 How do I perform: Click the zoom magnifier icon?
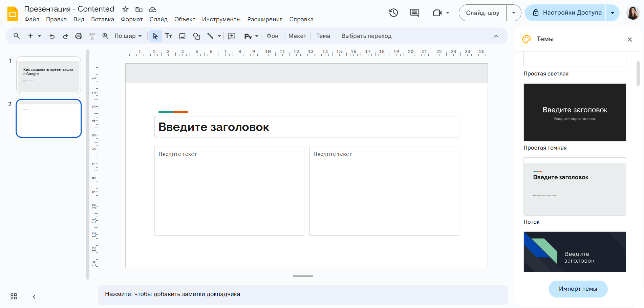click(x=105, y=36)
